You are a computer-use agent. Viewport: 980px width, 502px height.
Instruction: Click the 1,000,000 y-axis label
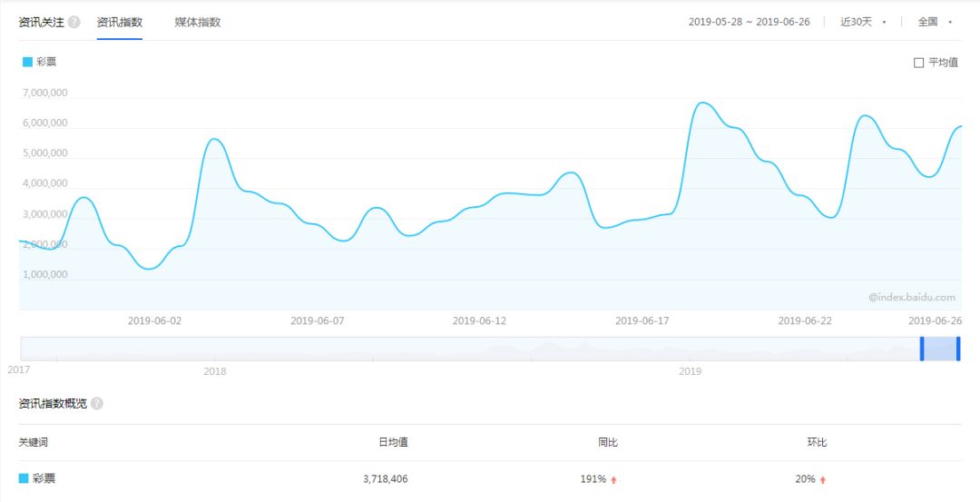(45, 275)
